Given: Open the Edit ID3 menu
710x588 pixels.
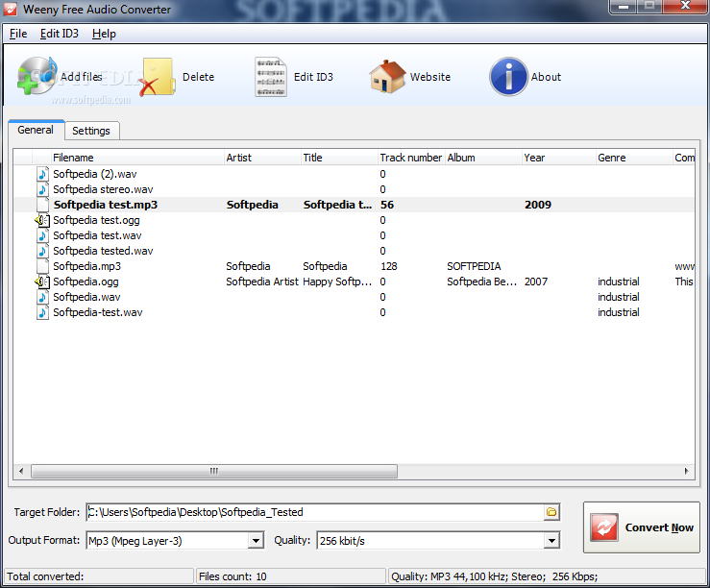Looking at the screenshot, I should (60, 34).
